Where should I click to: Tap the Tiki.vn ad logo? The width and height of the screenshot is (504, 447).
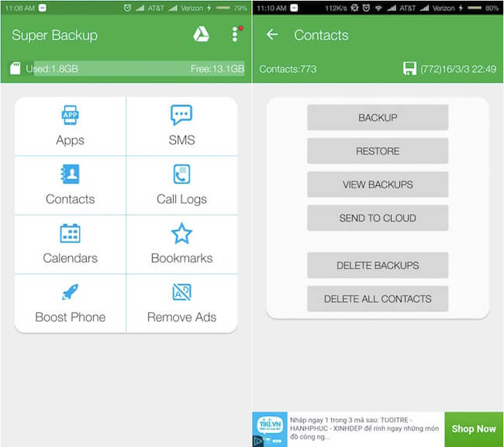pos(270,429)
